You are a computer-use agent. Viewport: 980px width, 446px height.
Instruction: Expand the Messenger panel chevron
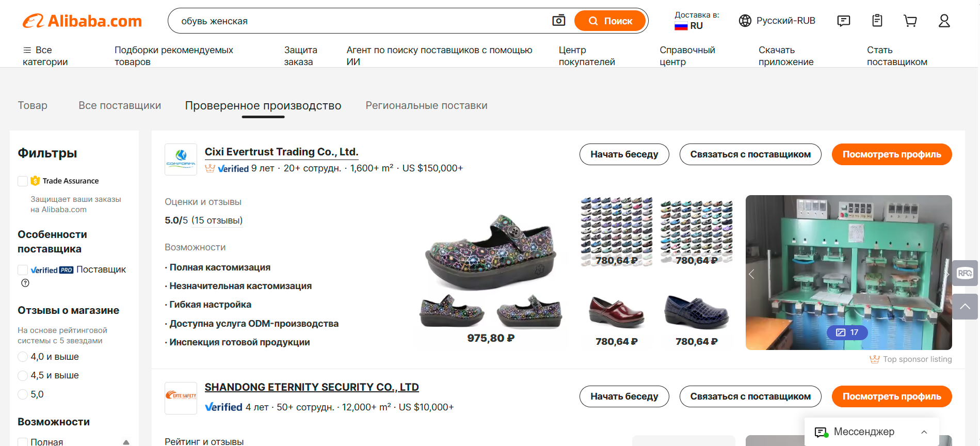coord(924,432)
